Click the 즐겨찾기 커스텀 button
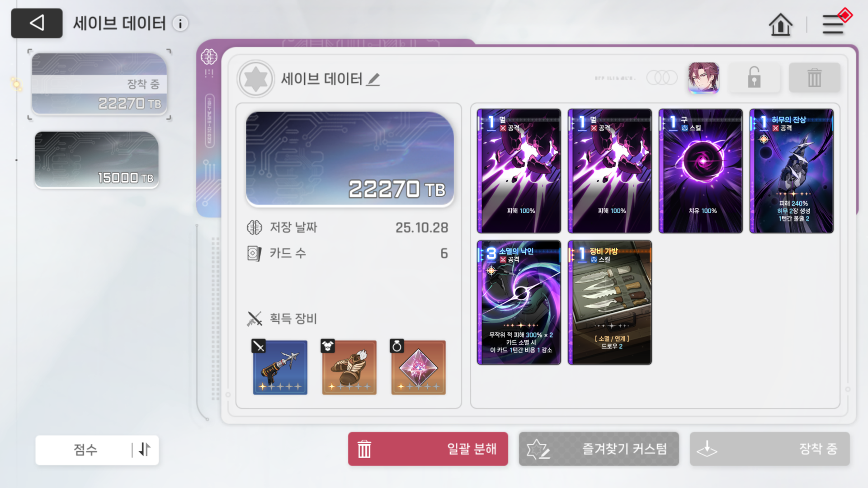The height and width of the screenshot is (488, 868). click(599, 449)
